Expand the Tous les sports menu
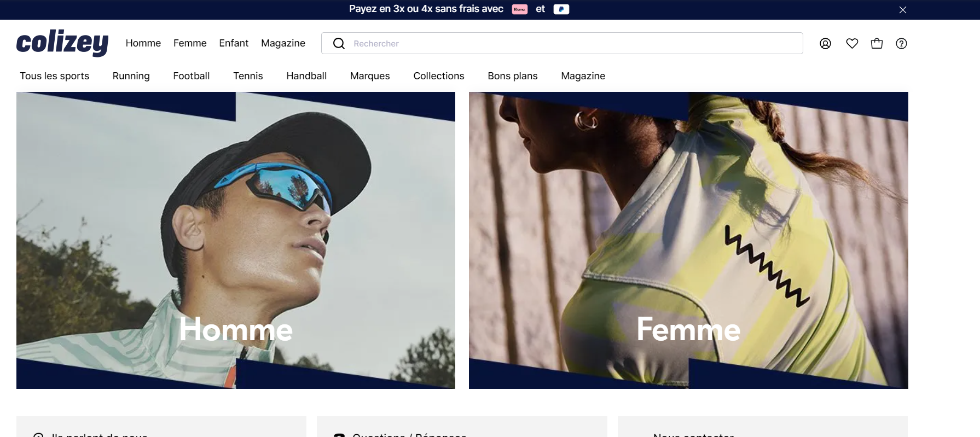The height and width of the screenshot is (437, 980). click(55, 76)
